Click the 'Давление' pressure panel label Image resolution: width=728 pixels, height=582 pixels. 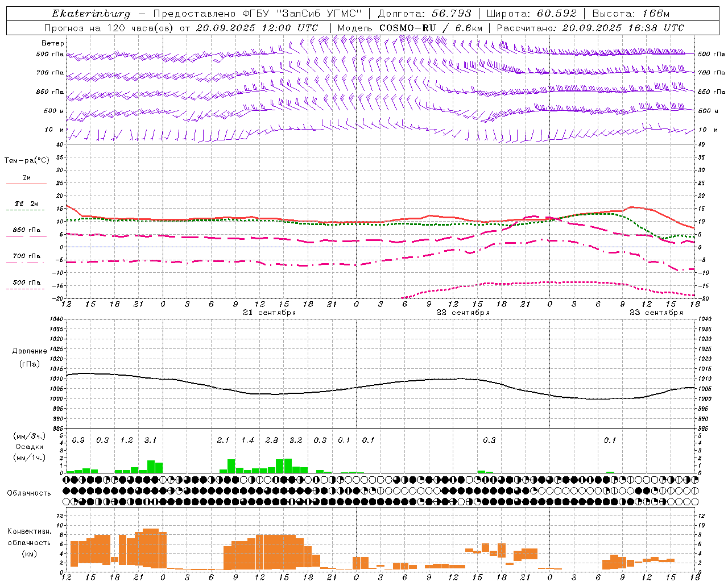[x=30, y=351]
